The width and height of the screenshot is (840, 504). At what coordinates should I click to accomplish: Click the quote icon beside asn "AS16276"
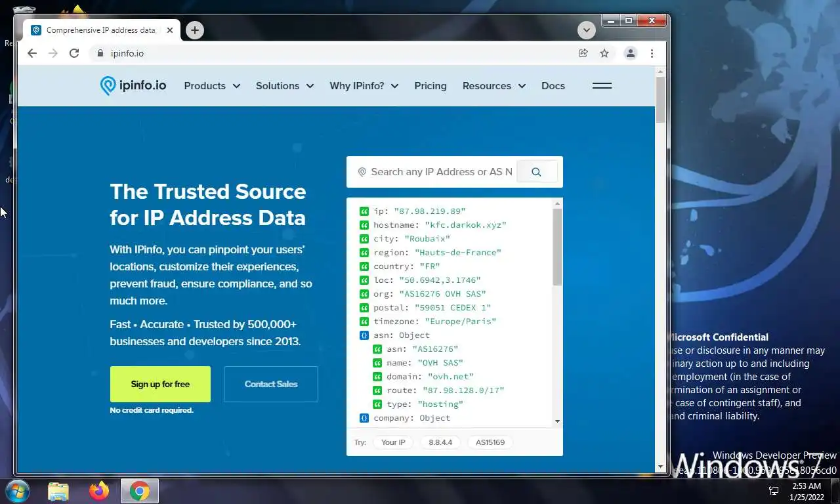pos(377,349)
